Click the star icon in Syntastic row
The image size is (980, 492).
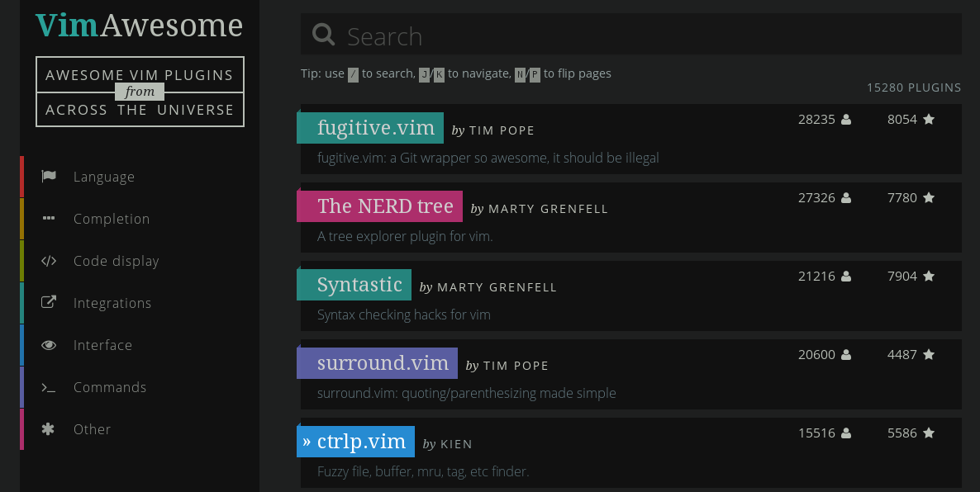click(x=929, y=276)
